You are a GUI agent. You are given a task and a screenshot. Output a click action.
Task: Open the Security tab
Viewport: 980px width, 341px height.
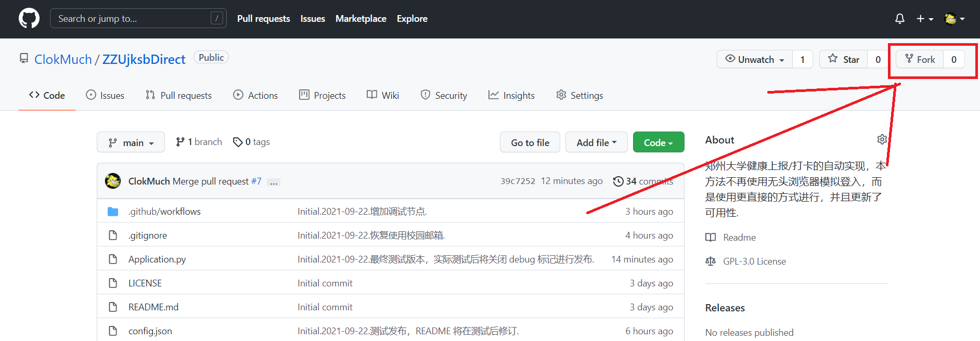(x=444, y=95)
